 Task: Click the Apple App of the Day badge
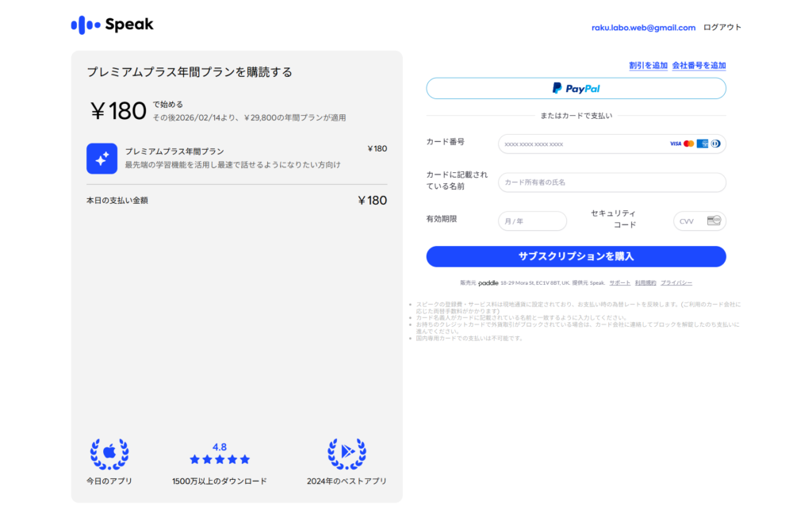click(109, 455)
